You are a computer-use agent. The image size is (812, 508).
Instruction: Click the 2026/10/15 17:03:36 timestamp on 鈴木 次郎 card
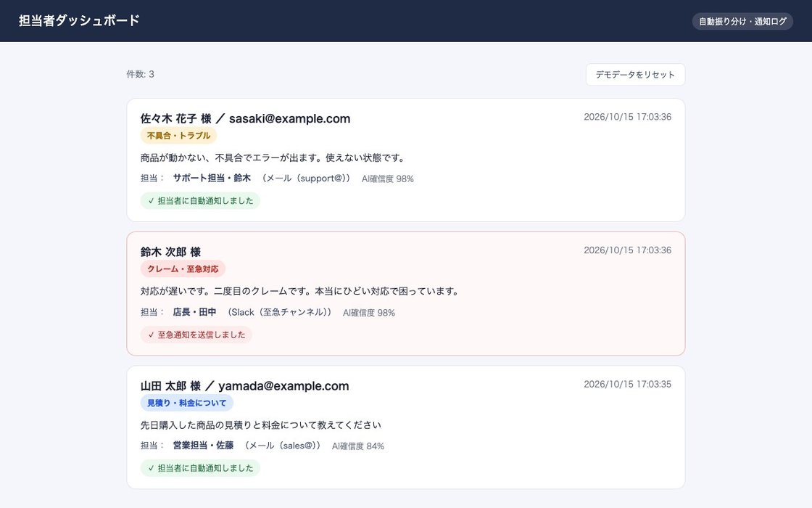(x=627, y=250)
